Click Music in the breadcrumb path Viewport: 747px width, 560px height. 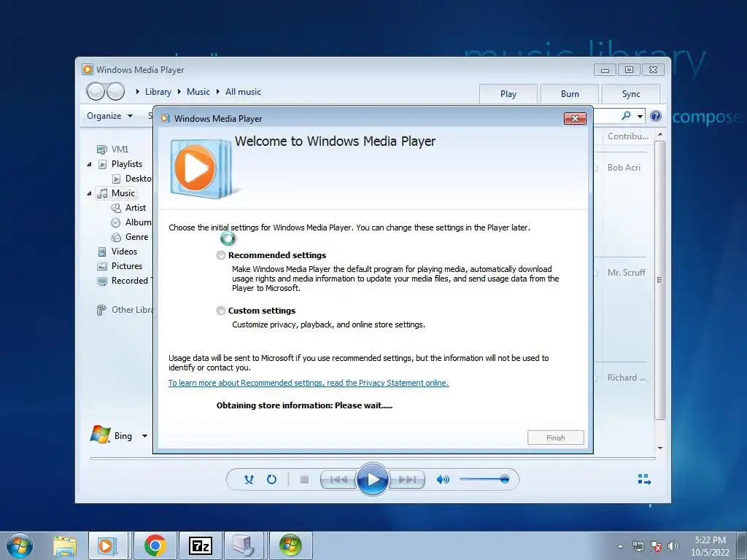point(198,92)
